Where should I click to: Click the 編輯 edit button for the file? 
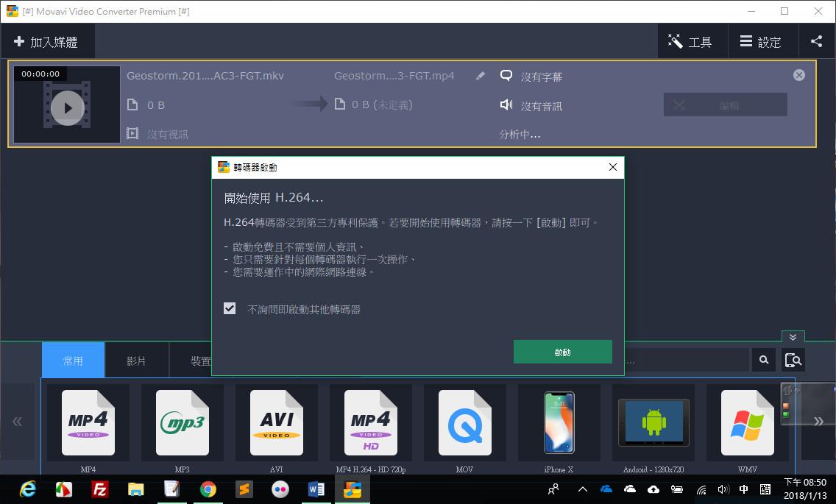pos(725,104)
